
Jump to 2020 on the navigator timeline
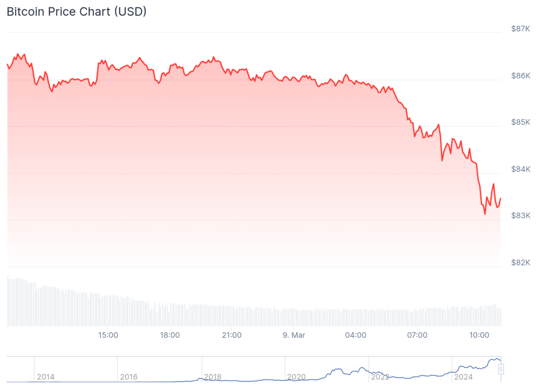coord(296,377)
